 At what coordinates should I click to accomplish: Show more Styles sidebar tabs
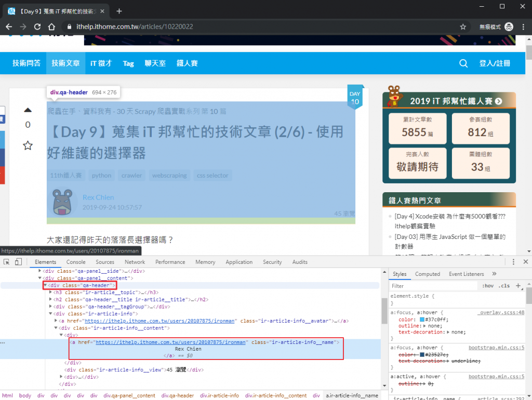coord(495,274)
